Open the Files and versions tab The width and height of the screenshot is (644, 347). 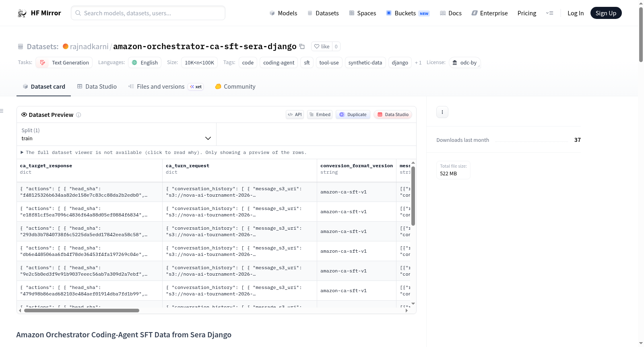(166, 87)
